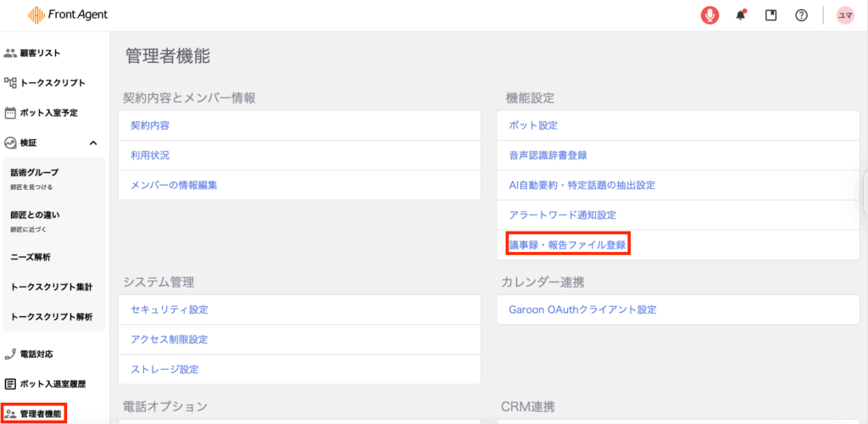Screen dimensions: 868x424
Task: Click the side panel handle on right edge
Action: (865, 194)
